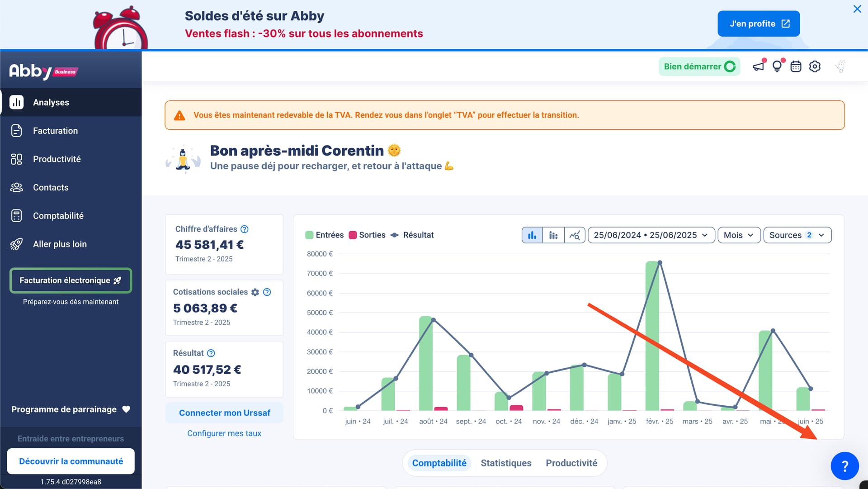
Task: Click the Résultat value 40 517,52 €
Action: point(207,370)
